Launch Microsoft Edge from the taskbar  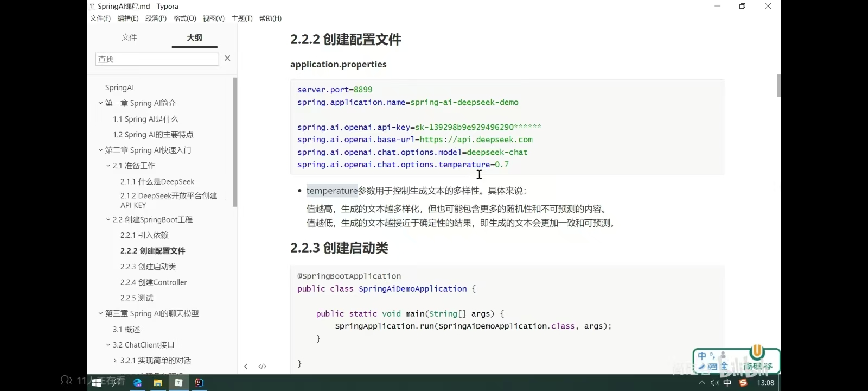[137, 383]
